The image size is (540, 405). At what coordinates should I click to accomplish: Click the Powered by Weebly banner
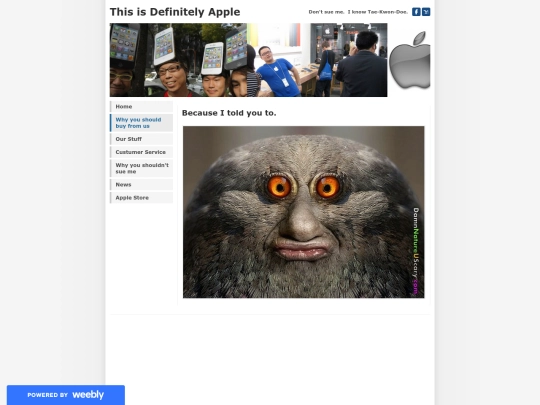point(66,395)
